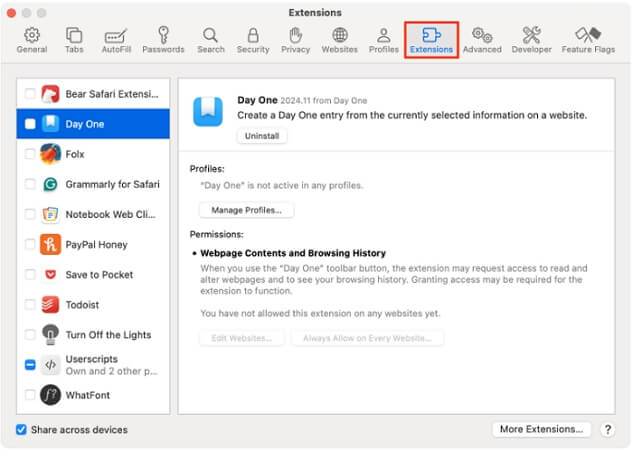Click the Day One bookmark icon in list
Image resolution: width=633 pixels, height=450 pixels.
pos(50,123)
